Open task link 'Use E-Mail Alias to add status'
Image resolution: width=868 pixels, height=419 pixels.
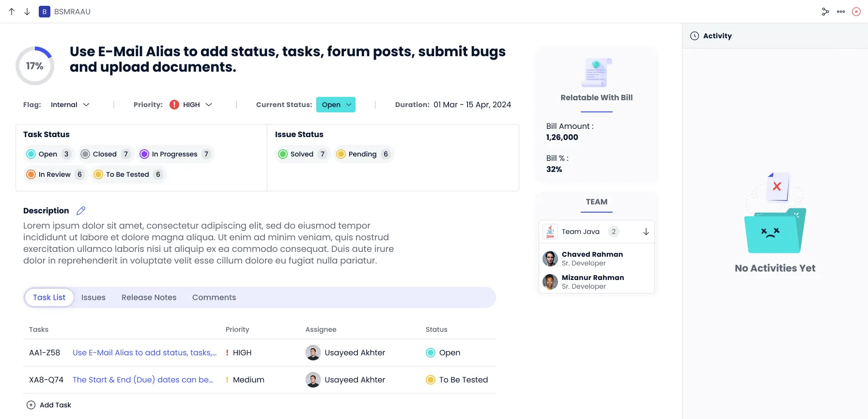point(144,353)
